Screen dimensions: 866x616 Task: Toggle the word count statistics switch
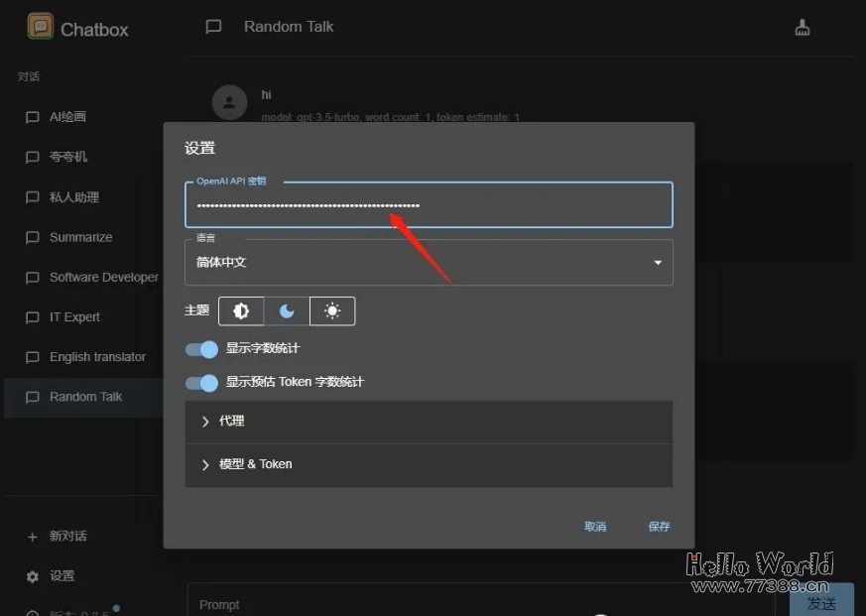click(201, 349)
